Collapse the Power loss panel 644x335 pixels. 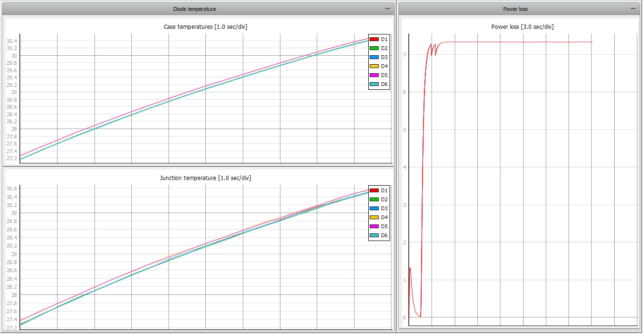(633, 9)
